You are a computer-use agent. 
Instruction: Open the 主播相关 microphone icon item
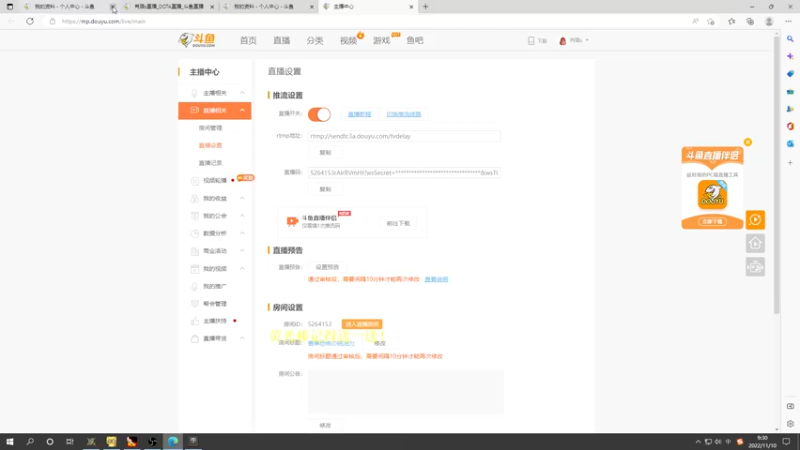[x=194, y=93]
